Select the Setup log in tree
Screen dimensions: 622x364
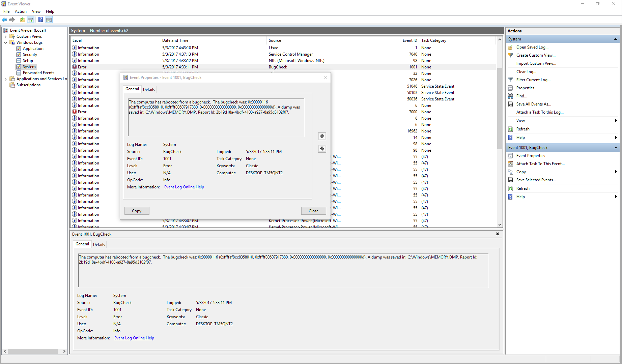(x=28, y=61)
